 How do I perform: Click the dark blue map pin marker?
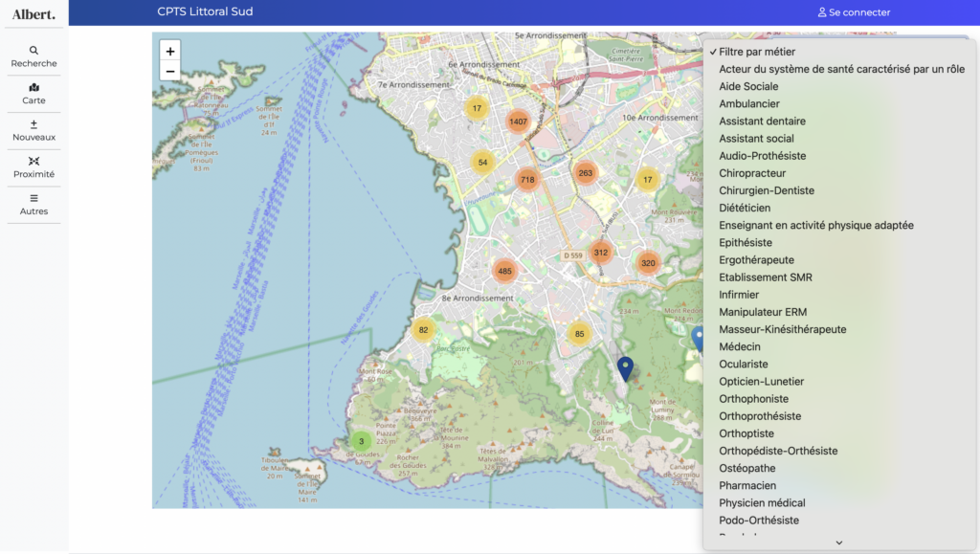point(625,367)
